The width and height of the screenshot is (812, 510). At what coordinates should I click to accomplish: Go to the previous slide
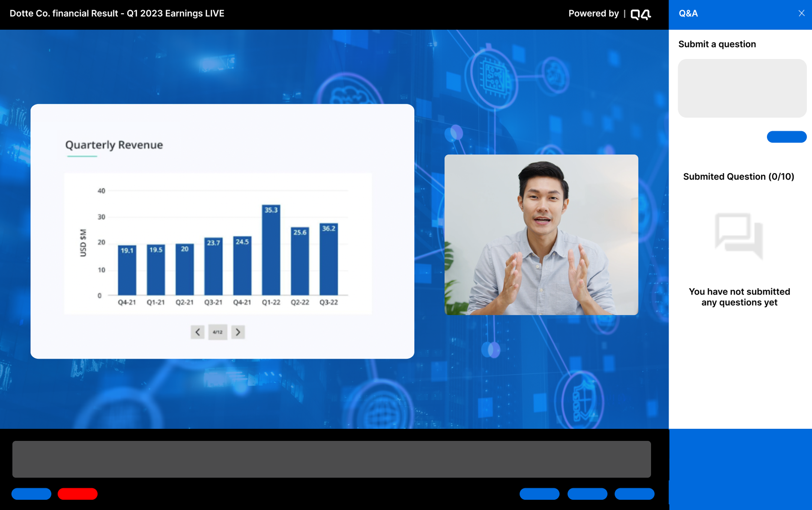click(197, 332)
